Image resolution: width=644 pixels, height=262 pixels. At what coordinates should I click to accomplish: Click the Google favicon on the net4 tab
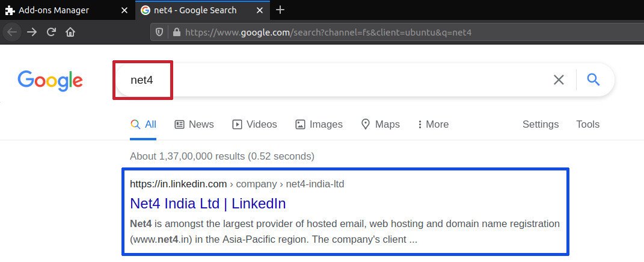click(x=145, y=10)
